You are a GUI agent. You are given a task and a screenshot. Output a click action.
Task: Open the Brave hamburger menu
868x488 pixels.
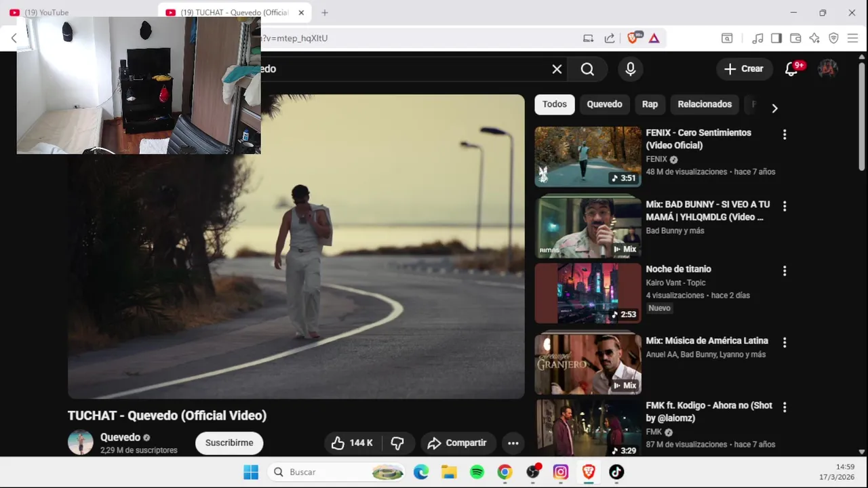(852, 38)
